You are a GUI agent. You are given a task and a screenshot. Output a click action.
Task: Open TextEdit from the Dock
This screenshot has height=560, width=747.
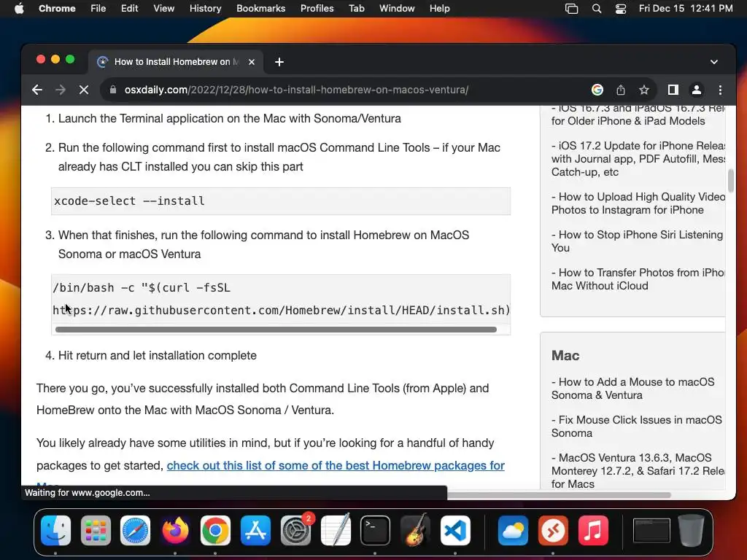pos(336,531)
